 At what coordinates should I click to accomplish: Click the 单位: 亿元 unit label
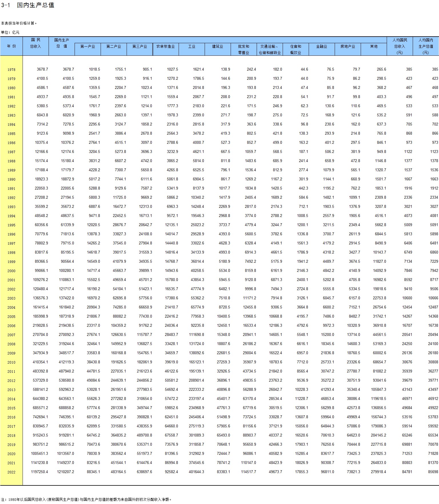coord(10,32)
